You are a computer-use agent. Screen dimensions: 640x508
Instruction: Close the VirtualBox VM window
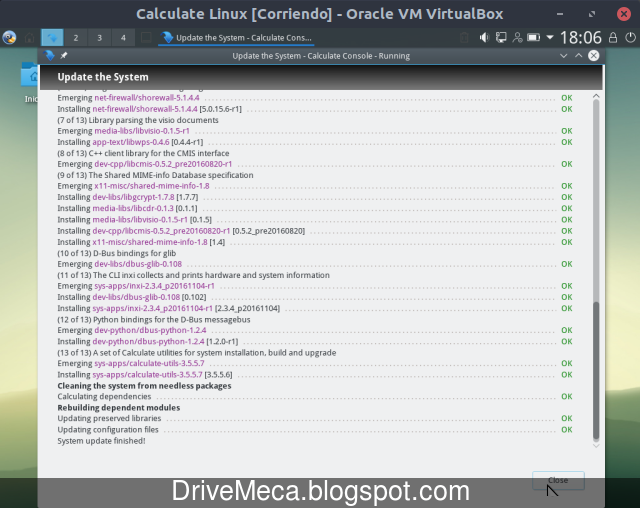pyautogui.click(x=624, y=14)
